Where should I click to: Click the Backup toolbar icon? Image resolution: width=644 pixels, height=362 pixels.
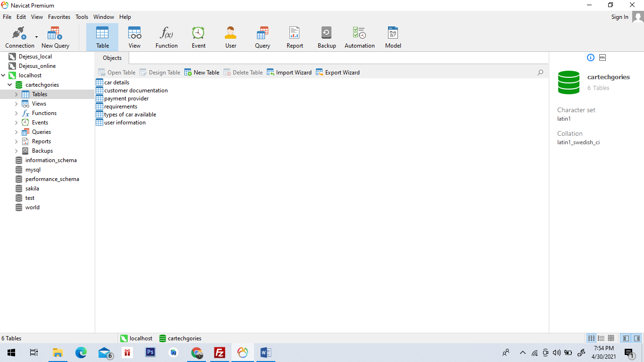click(326, 37)
